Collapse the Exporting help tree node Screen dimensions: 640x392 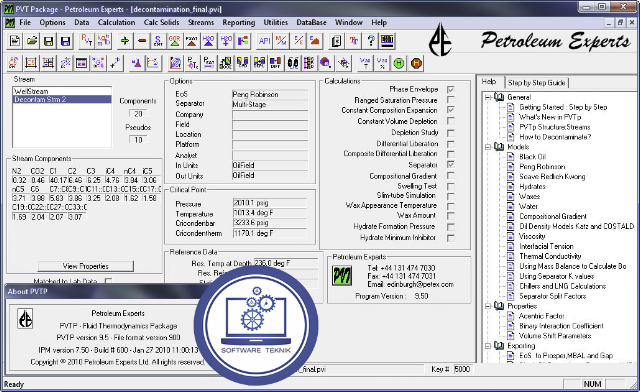tap(488, 346)
